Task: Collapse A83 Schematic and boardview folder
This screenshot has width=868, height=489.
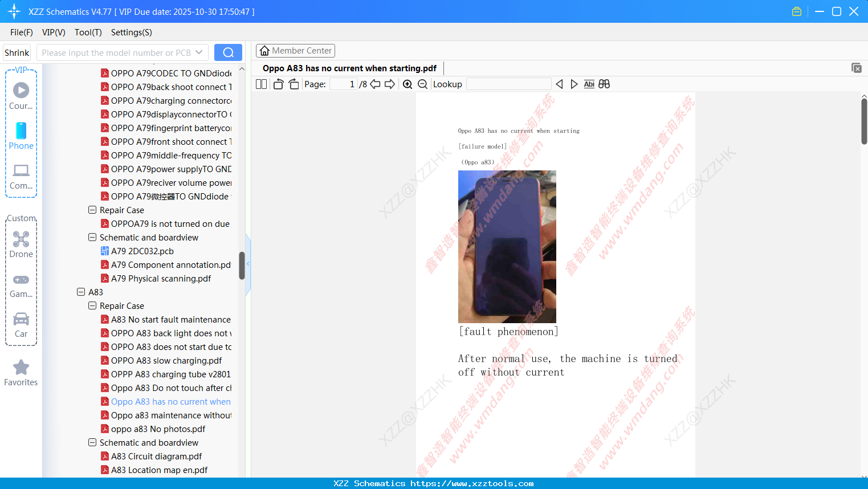Action: click(92, 442)
